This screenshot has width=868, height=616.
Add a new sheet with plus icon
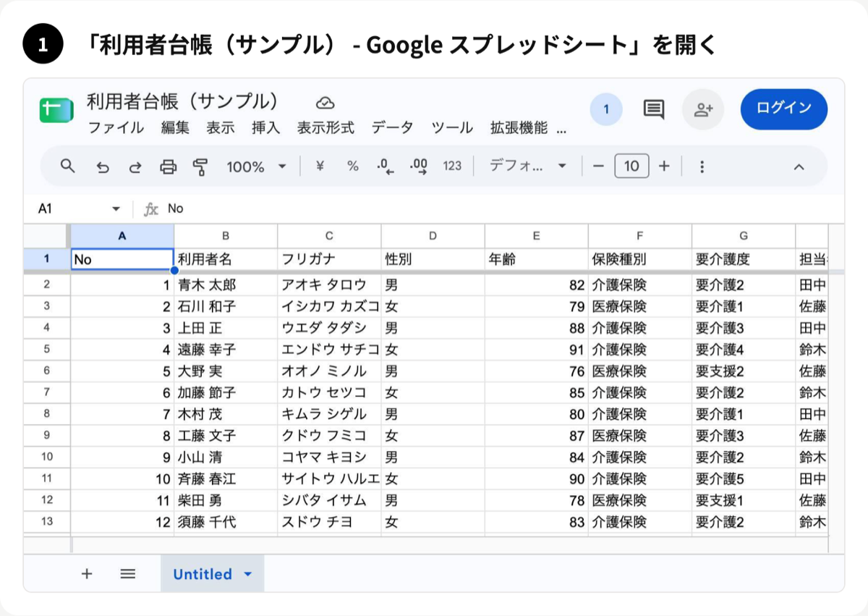click(87, 574)
